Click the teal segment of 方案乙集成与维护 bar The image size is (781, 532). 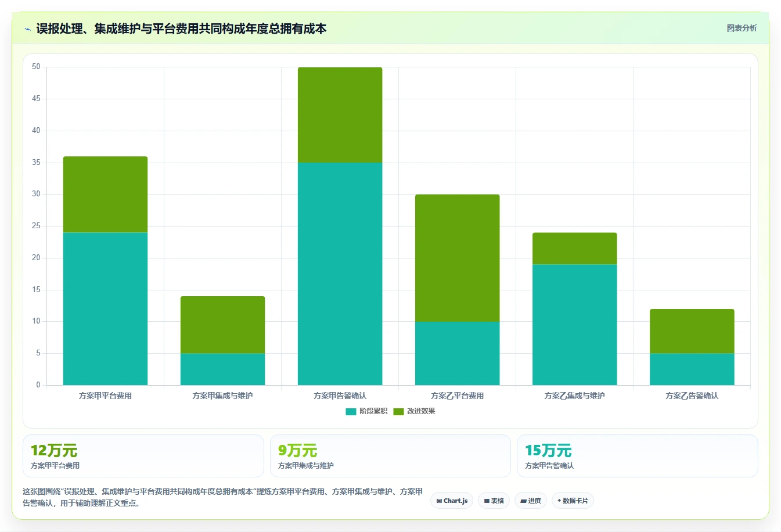(x=574, y=325)
